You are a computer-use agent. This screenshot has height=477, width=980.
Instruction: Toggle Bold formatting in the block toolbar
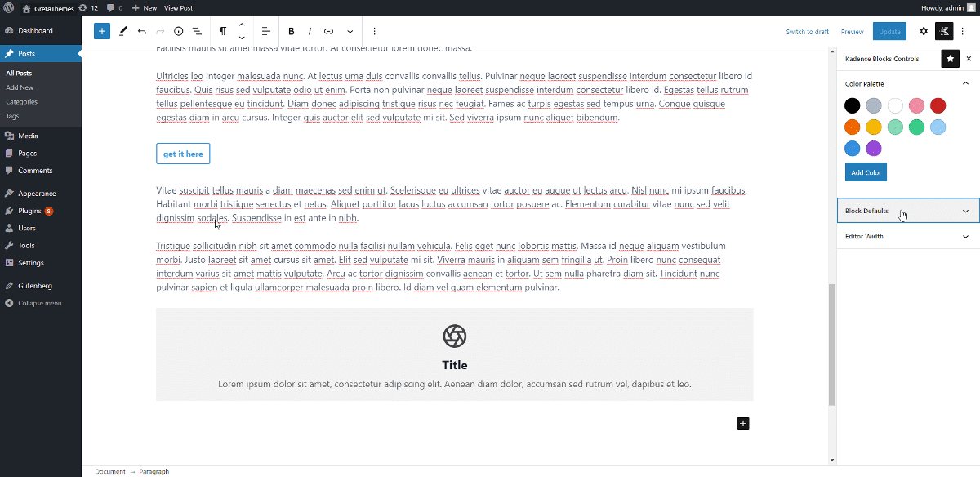292,31
